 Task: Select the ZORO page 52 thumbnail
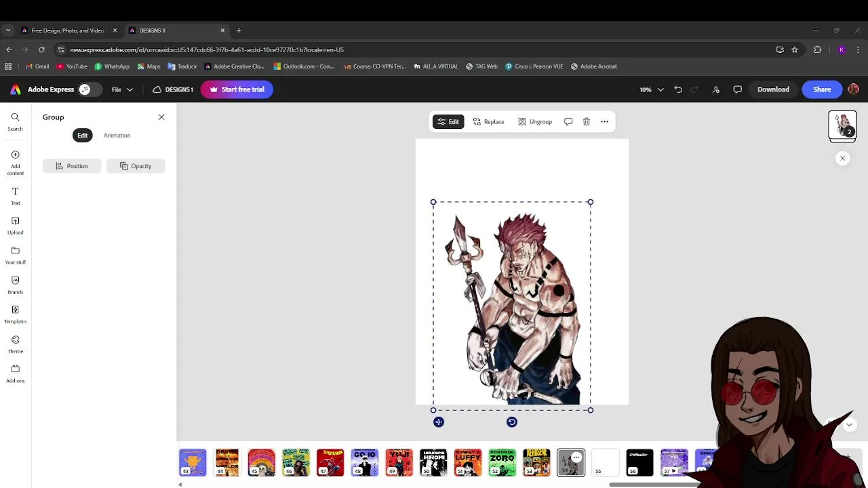pyautogui.click(x=502, y=462)
